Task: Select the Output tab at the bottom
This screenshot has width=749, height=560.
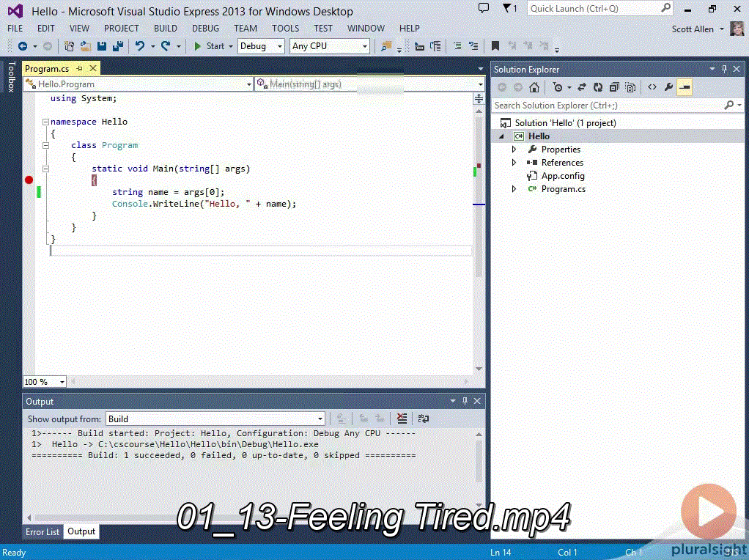Action: (81, 531)
